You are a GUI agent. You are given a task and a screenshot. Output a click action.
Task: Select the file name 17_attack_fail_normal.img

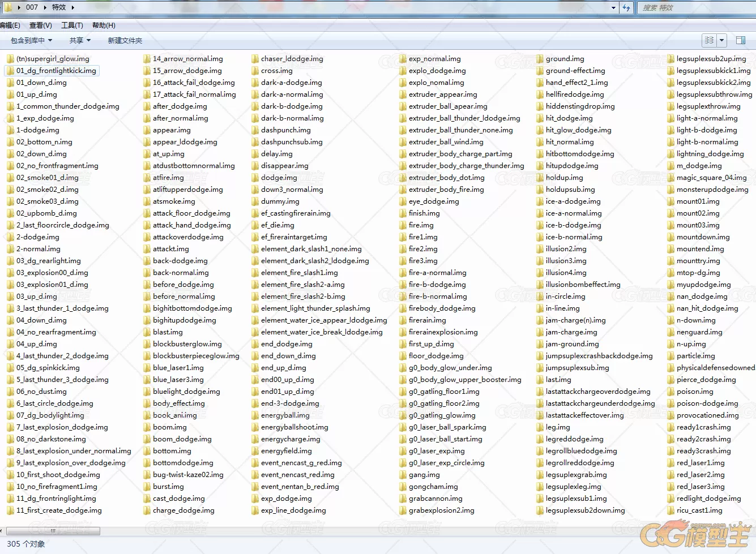pyautogui.click(x=194, y=95)
